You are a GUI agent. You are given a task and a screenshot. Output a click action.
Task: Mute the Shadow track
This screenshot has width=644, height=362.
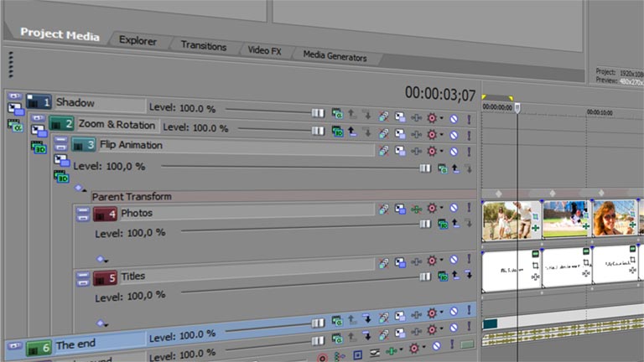[454, 119]
